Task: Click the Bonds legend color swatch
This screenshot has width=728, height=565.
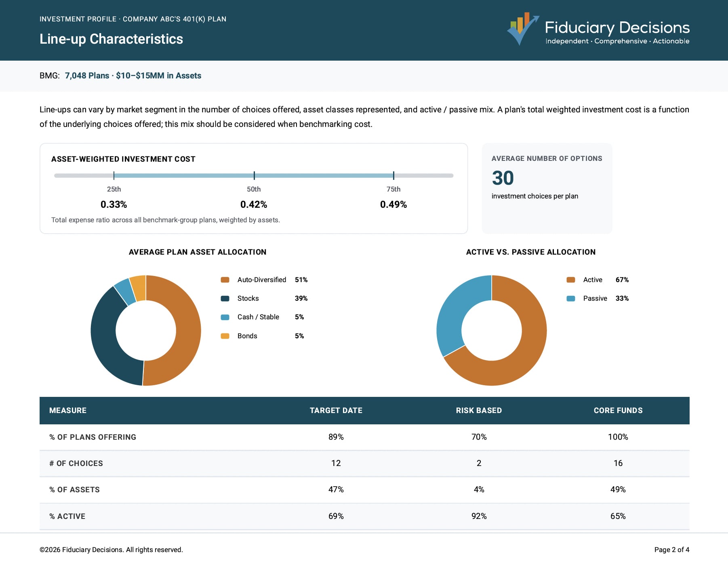Action: click(x=225, y=336)
